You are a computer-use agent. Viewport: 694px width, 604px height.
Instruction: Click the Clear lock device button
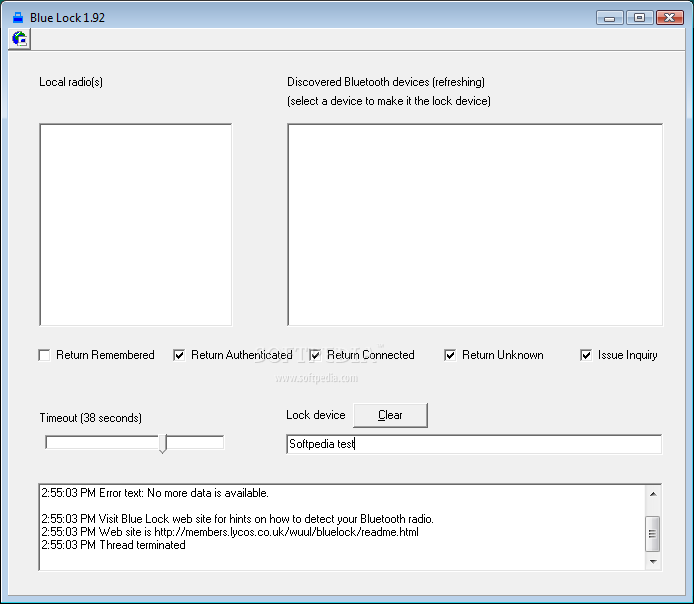point(390,415)
